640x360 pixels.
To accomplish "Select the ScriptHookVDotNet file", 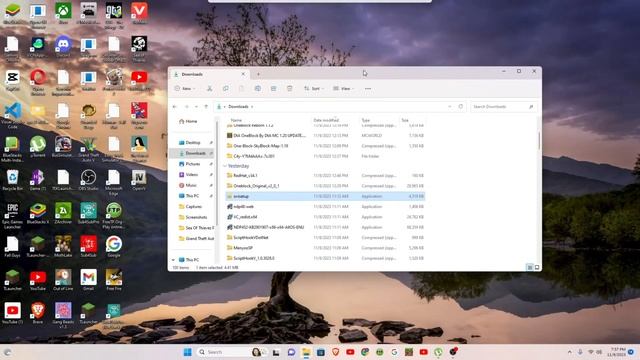I will coord(325,238).
